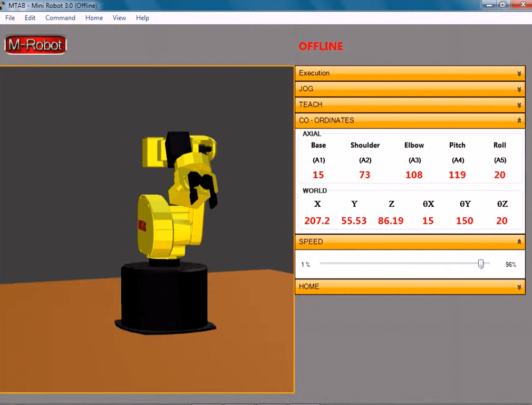Open the Command menu

(61, 18)
